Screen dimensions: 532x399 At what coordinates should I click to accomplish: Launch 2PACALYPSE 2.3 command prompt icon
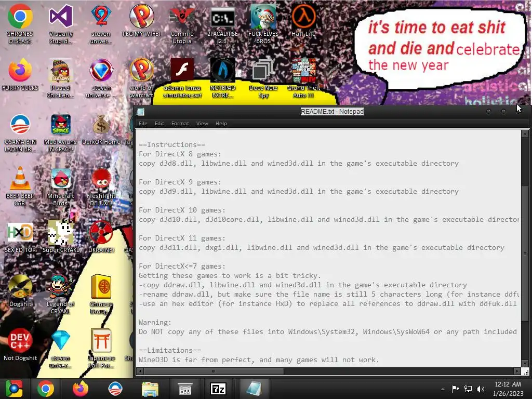[x=222, y=24]
